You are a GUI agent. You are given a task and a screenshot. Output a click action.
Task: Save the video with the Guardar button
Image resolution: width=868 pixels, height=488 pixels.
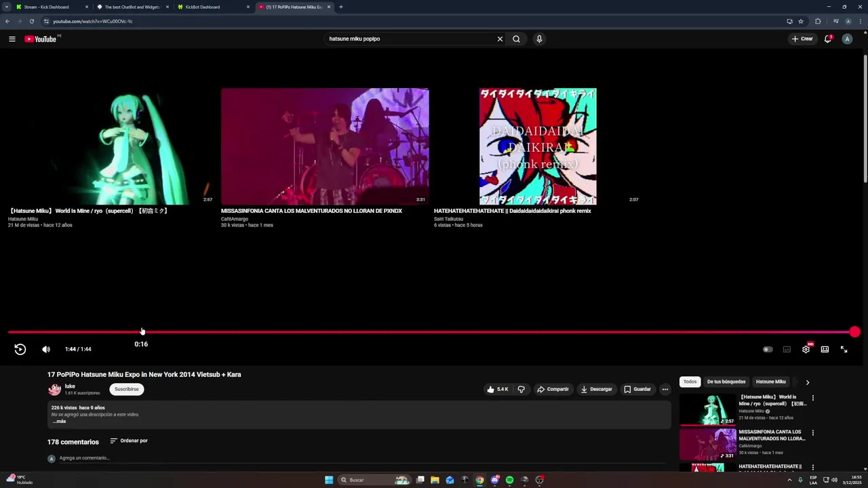tap(637, 389)
